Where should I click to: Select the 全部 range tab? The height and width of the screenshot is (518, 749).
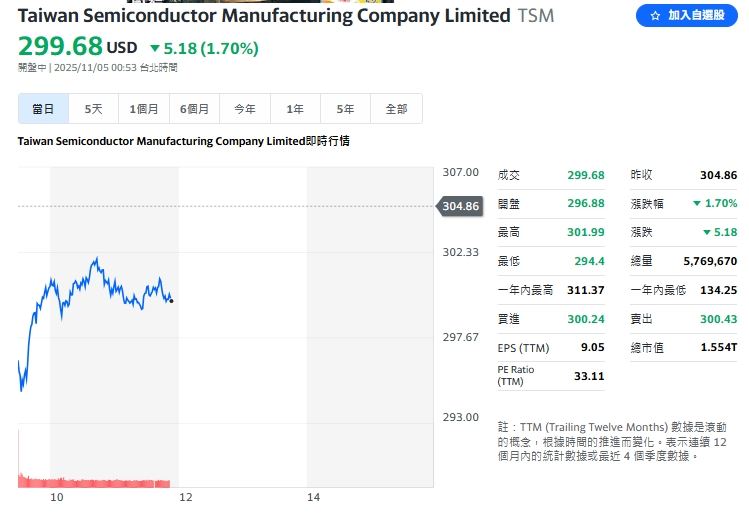pyautogui.click(x=396, y=109)
